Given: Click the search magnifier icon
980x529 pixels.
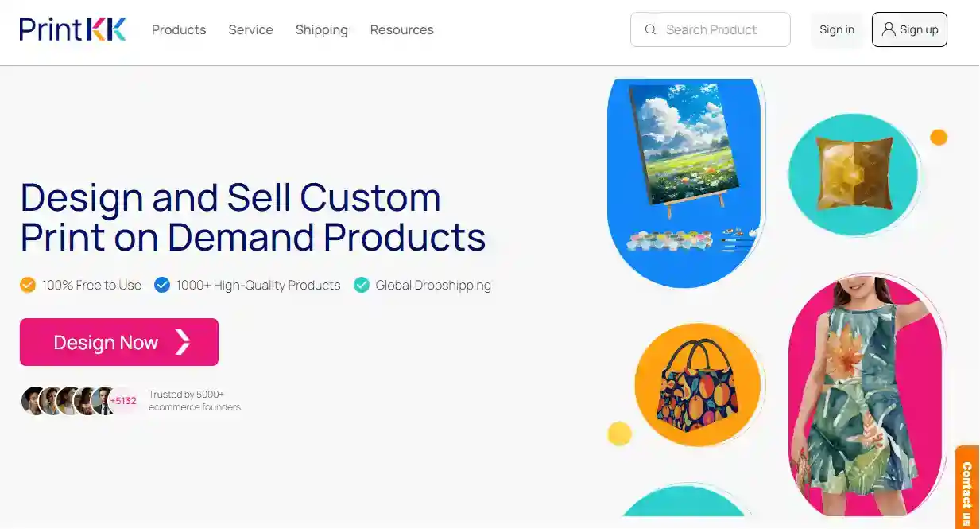Looking at the screenshot, I should click(650, 29).
